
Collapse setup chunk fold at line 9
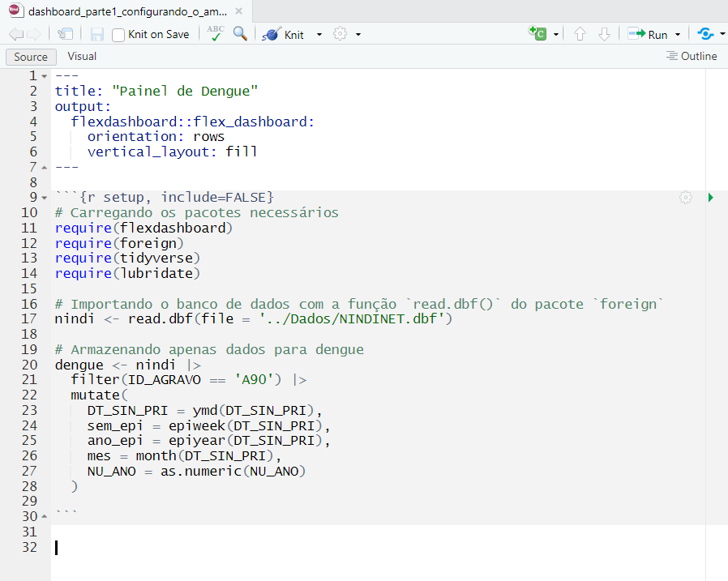(x=44, y=198)
